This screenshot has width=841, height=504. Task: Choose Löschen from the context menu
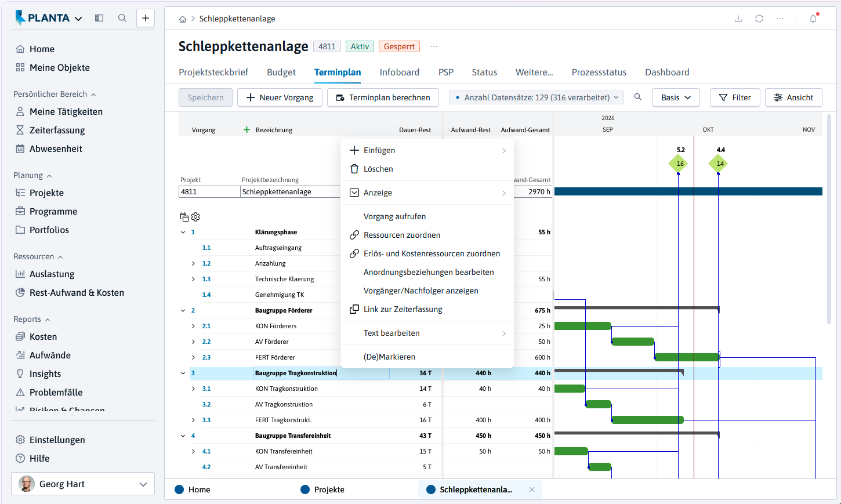tap(378, 169)
